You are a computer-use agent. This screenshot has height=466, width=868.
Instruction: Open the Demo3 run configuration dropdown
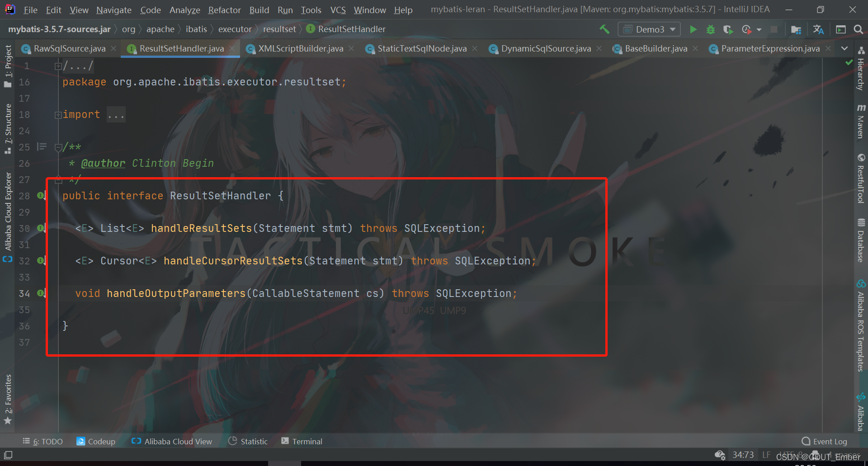click(649, 29)
